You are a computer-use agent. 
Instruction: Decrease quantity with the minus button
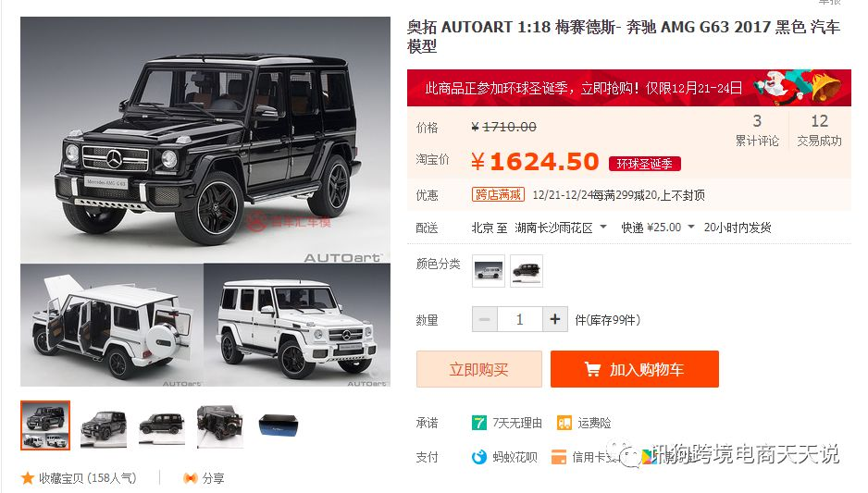pos(485,319)
